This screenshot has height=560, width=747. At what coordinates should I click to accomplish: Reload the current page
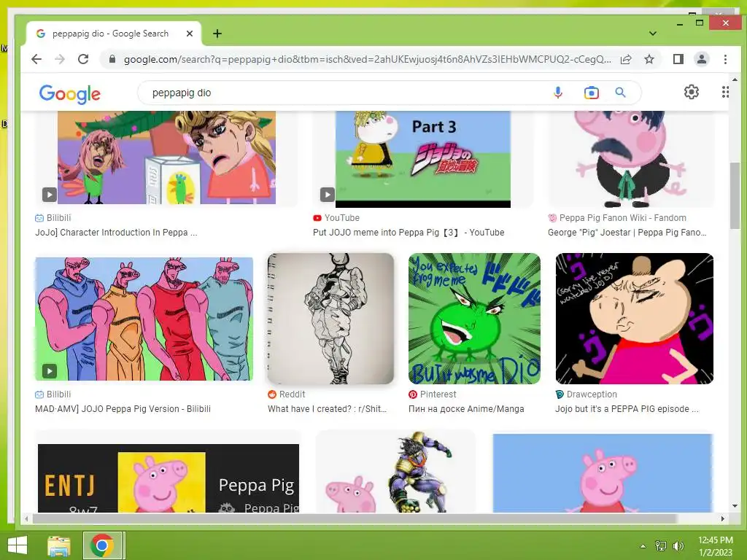(x=83, y=59)
